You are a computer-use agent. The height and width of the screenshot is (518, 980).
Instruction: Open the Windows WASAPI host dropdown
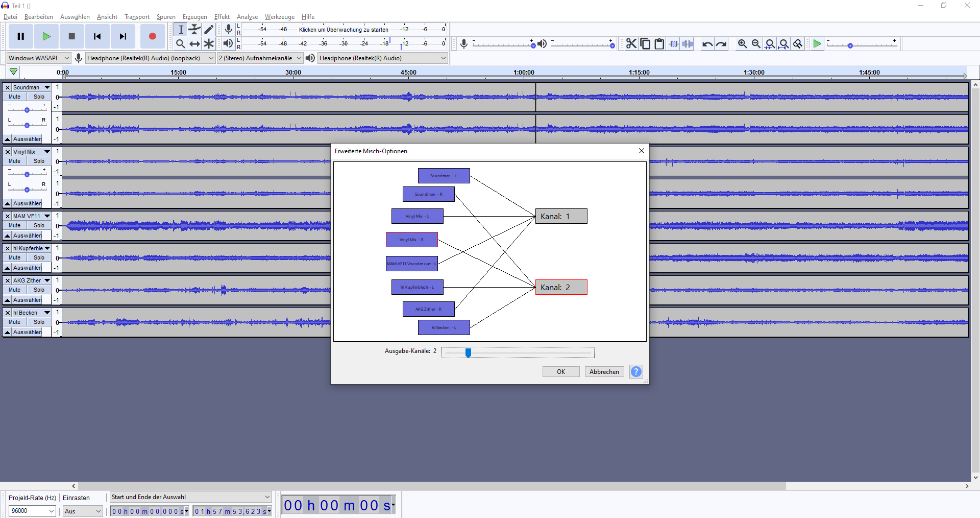pos(38,58)
